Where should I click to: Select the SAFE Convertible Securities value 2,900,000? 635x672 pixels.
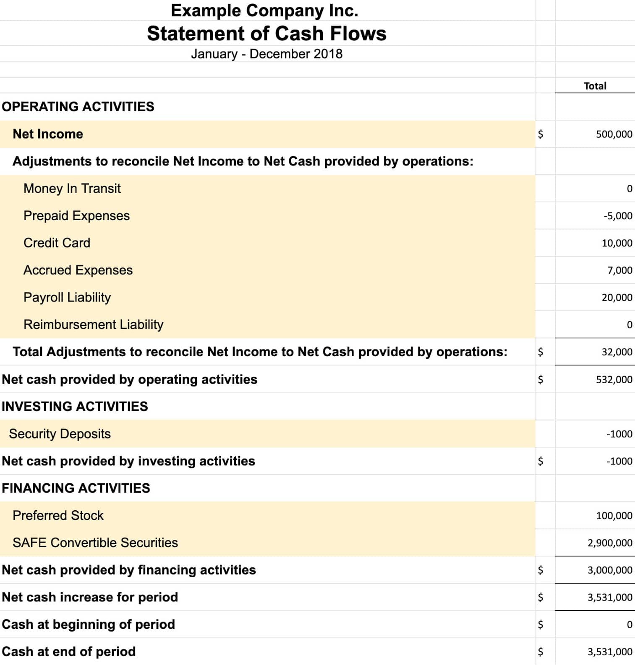coord(609,543)
